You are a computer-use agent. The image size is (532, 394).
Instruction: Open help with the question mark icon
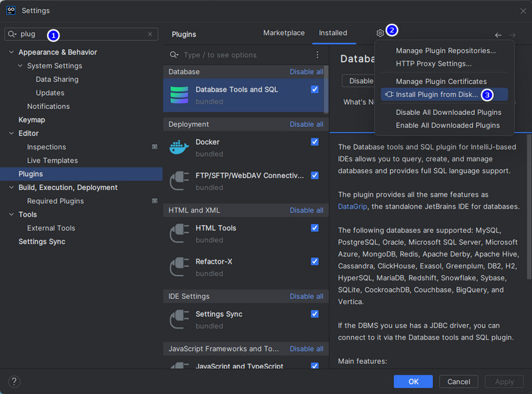[x=14, y=381]
